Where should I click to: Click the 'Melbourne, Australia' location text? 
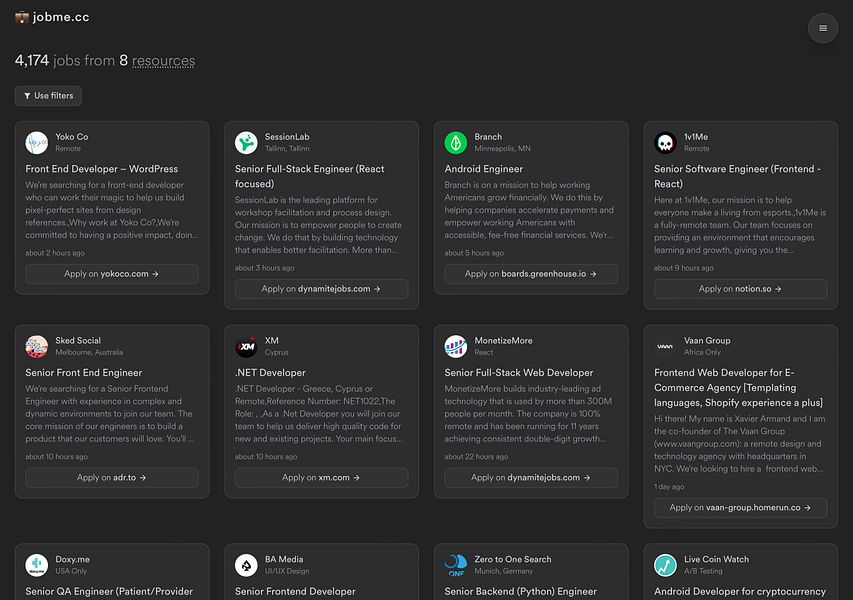(x=89, y=352)
